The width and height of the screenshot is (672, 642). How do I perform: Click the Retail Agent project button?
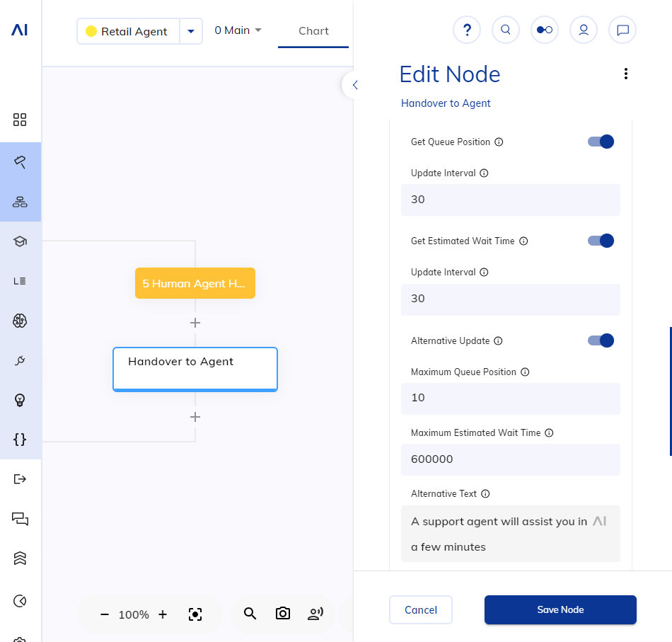pos(128,31)
